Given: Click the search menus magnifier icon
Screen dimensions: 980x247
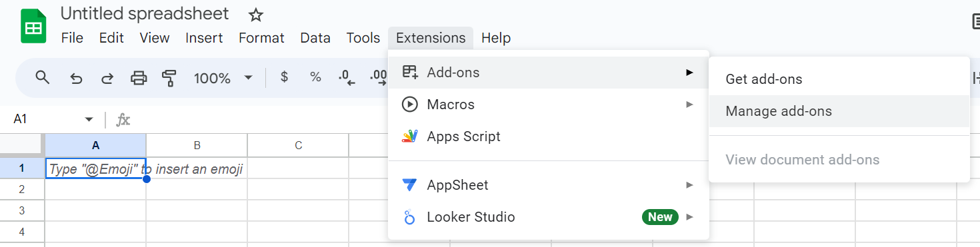Looking at the screenshot, I should 43,77.
